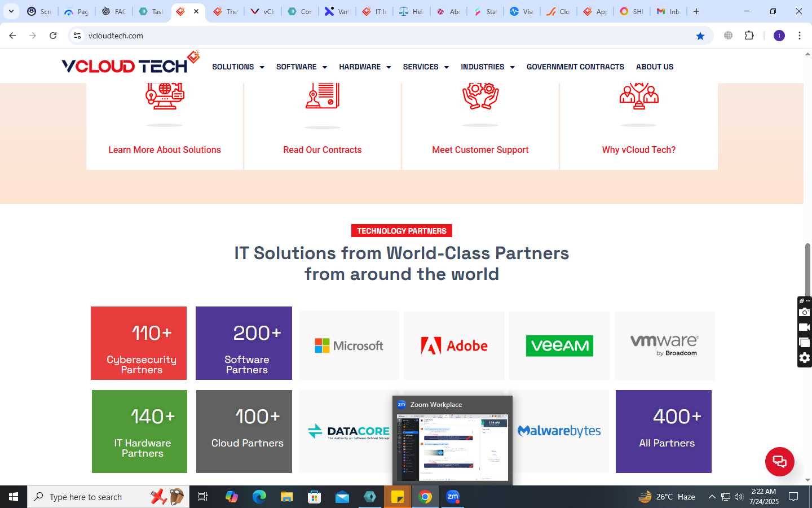This screenshot has width=812, height=508.
Task: Open the 140+ IT Hardware Partners tile
Action: (139, 431)
